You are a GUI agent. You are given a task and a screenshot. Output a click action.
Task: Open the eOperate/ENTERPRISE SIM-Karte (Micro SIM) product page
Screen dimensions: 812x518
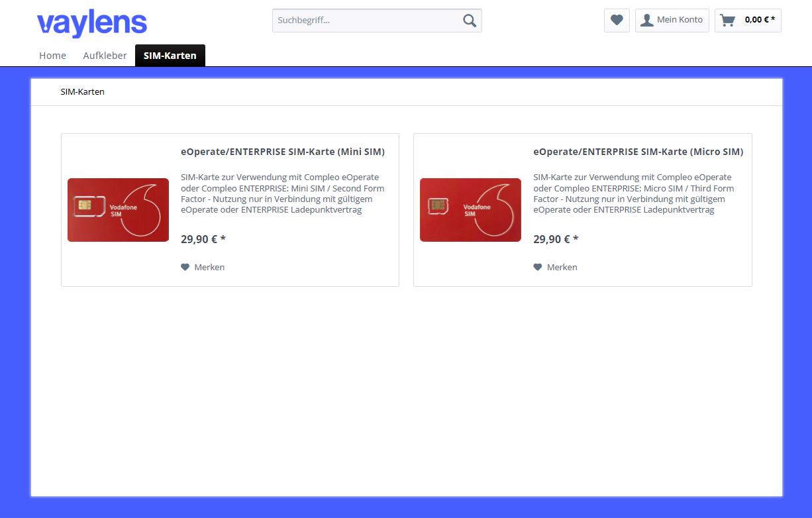pyautogui.click(x=638, y=151)
